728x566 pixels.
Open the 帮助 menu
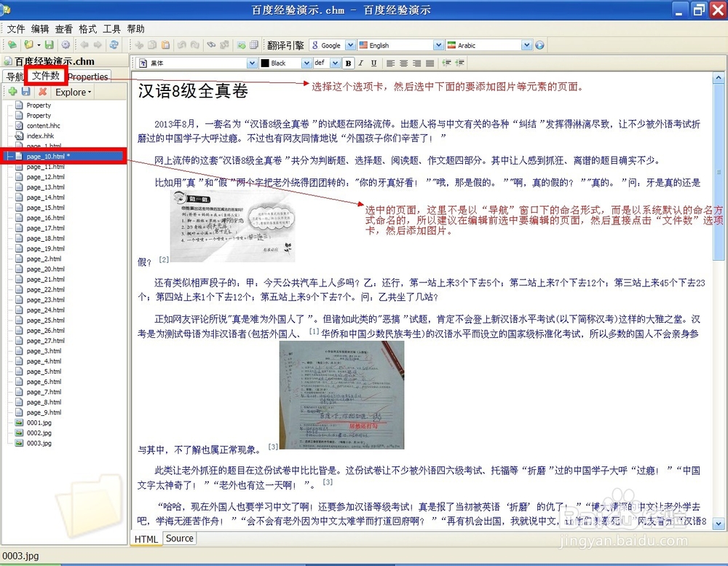click(134, 29)
